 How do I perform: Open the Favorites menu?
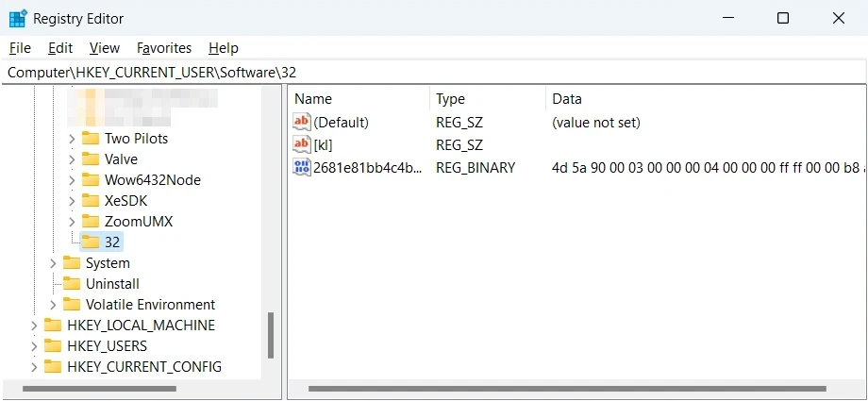coord(164,48)
